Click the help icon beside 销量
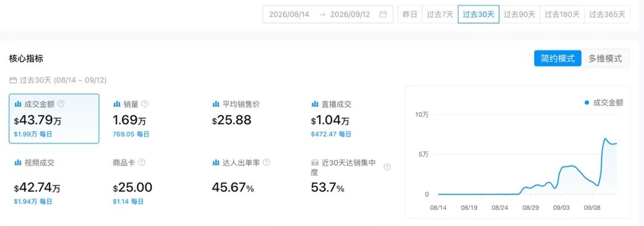The height and width of the screenshot is (226, 644). click(144, 104)
